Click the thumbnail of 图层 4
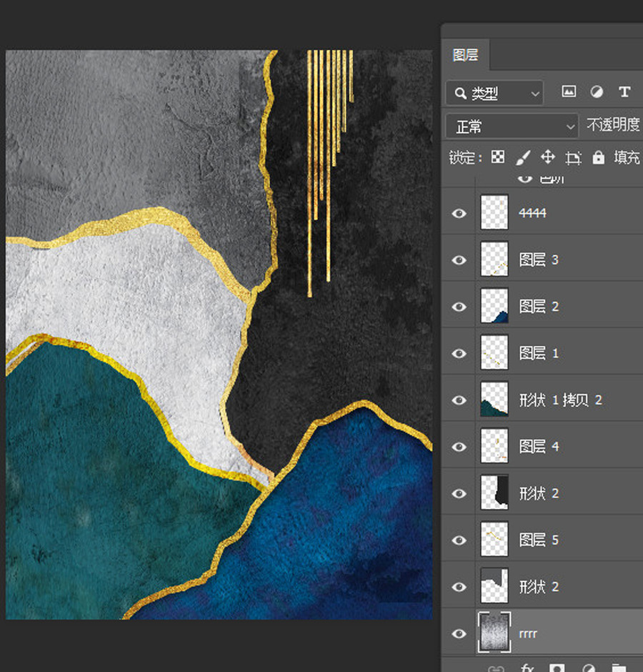Viewport: 643px width, 672px height. (x=494, y=446)
